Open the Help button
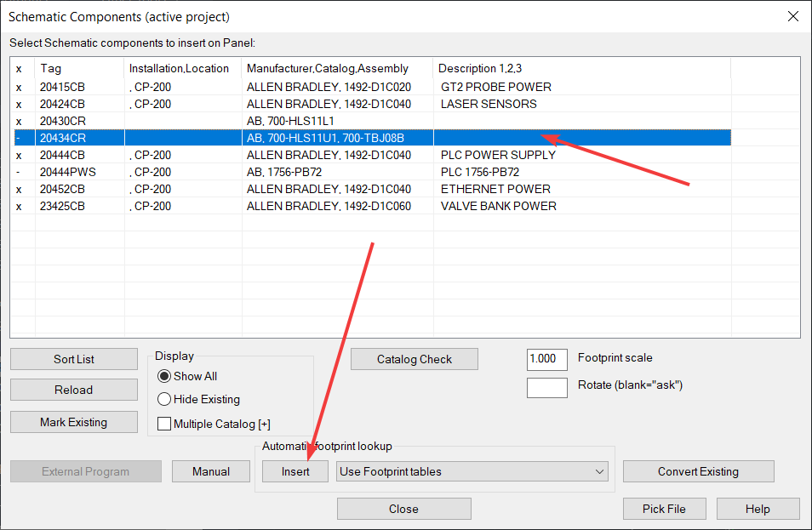Viewport: 812px width, 530px height. point(758,509)
